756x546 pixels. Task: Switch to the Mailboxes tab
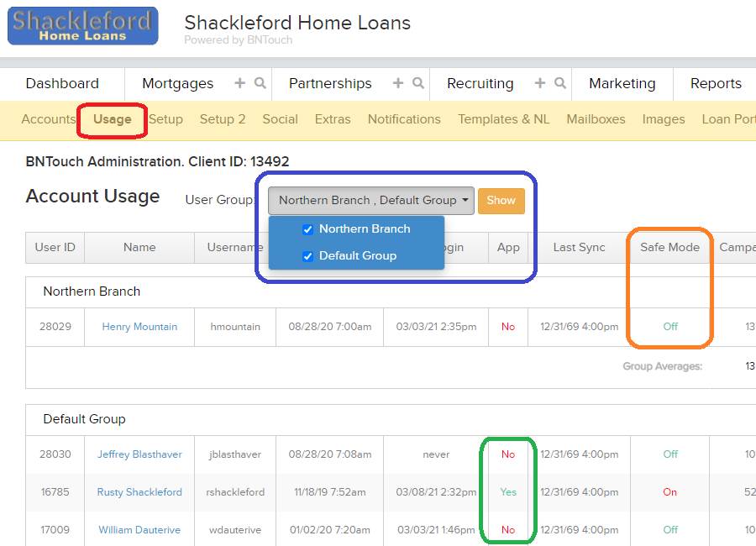[596, 119]
